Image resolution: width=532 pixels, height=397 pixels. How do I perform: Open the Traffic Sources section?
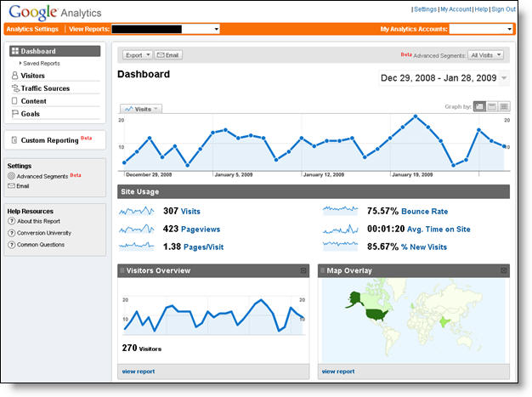pos(45,88)
